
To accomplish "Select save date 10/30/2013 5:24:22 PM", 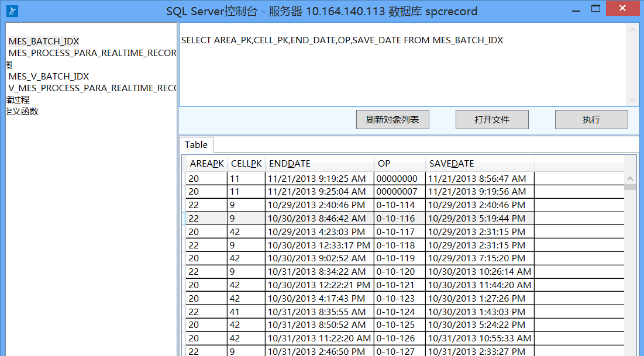I will click(480, 325).
